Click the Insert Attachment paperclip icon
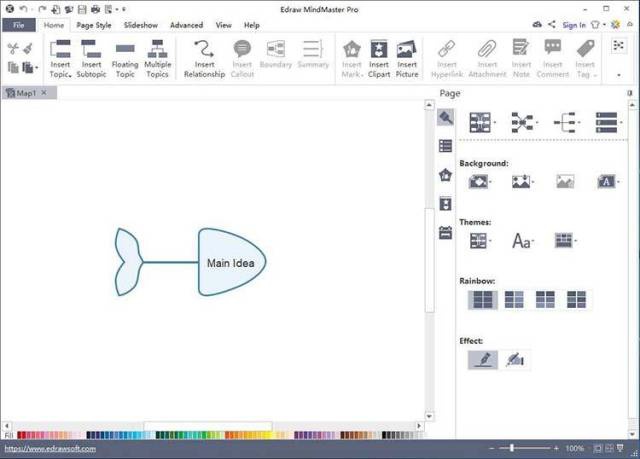Viewport: 640px width, 459px height. [487, 49]
